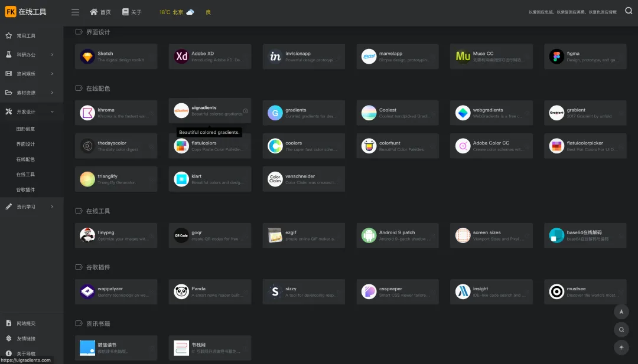This screenshot has height=364, width=638.
Task: Open the 微信读书 icon
Action: 87,348
